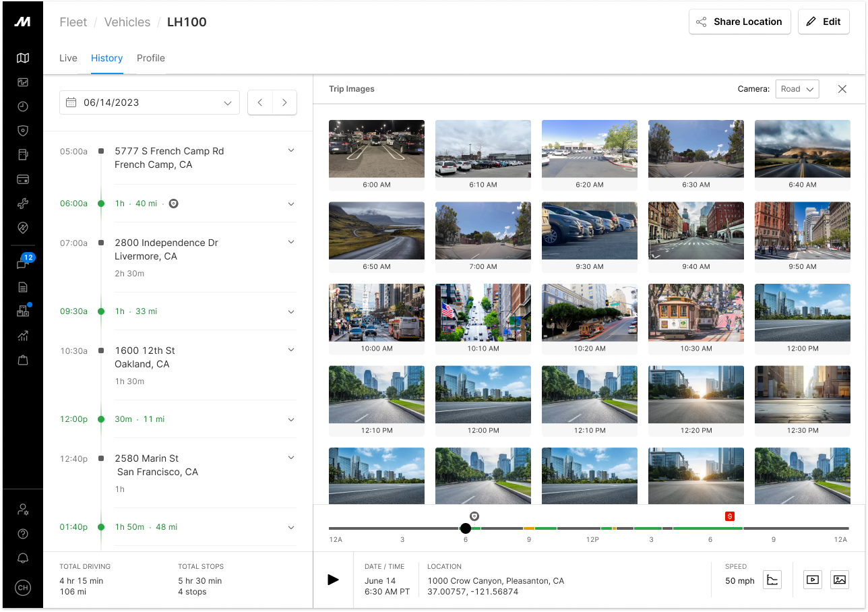Open messages icon with 12 badge

pos(23,264)
